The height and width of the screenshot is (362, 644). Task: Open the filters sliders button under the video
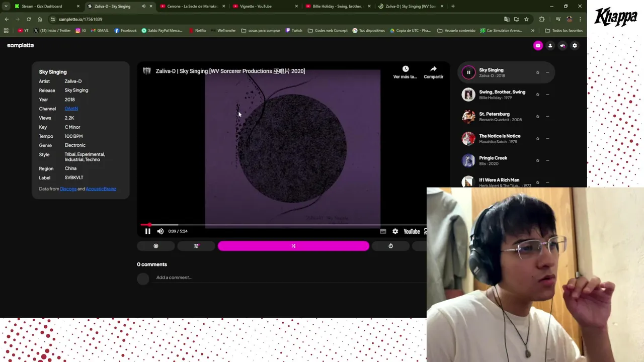coord(196,246)
